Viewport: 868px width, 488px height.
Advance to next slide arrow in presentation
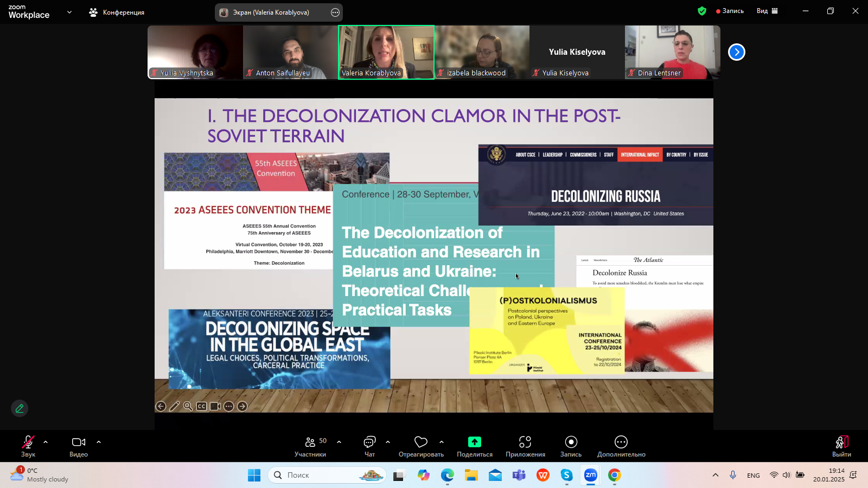(x=242, y=406)
